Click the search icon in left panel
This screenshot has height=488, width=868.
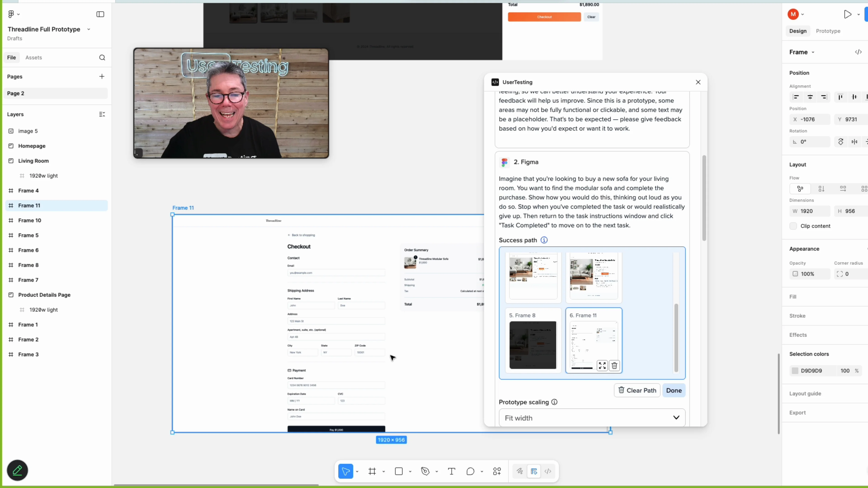click(x=102, y=58)
